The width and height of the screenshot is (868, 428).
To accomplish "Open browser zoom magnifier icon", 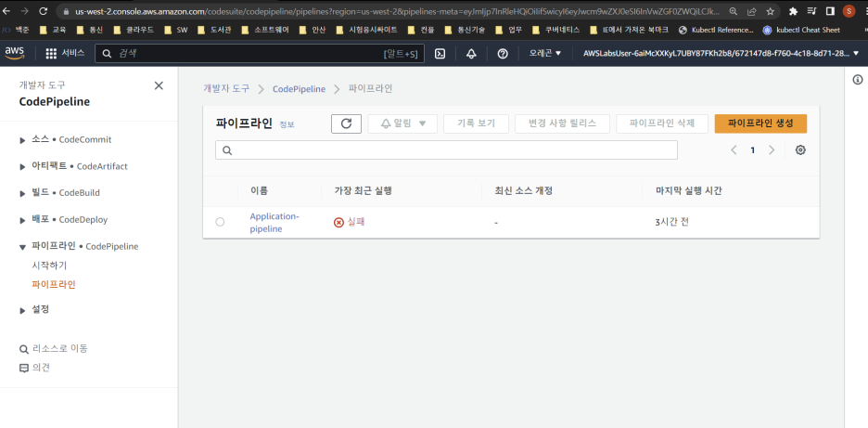I will (x=733, y=11).
